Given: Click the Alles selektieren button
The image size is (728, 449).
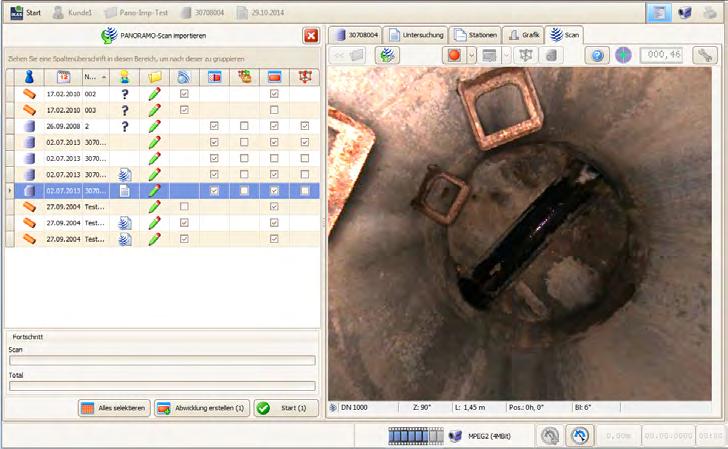Looking at the screenshot, I should (x=114, y=408).
